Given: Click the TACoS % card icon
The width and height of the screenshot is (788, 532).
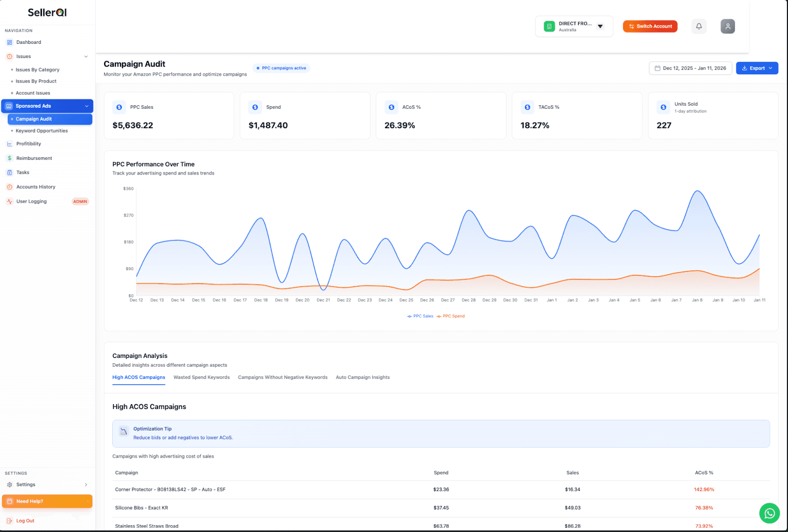Looking at the screenshot, I should point(527,107).
